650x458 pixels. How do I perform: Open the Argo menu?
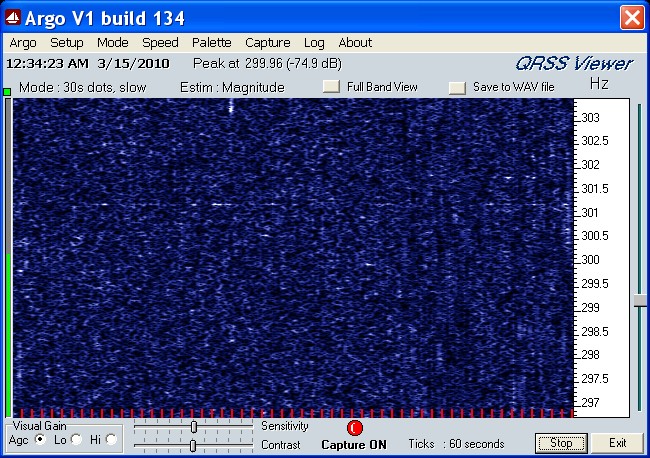pyautogui.click(x=23, y=43)
